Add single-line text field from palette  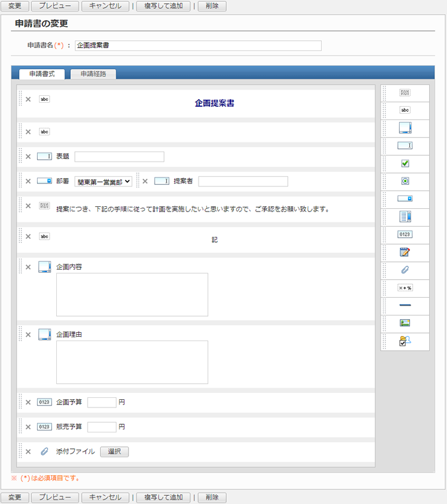coord(405,146)
